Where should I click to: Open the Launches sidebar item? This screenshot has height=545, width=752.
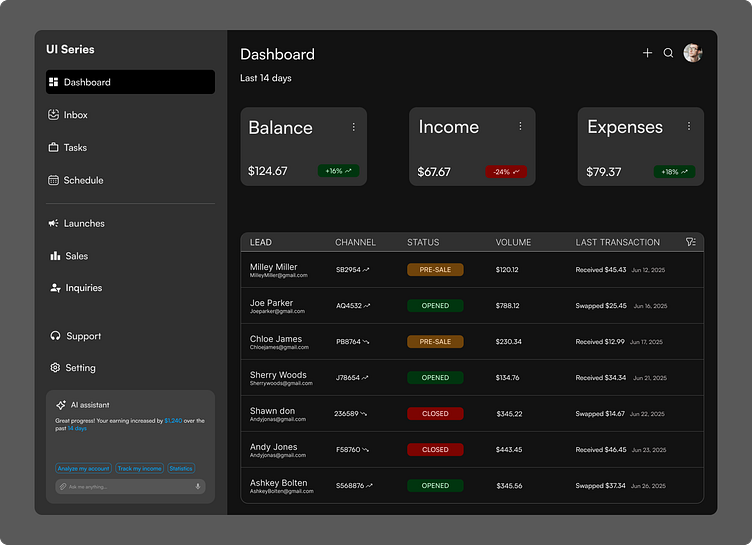[83, 223]
